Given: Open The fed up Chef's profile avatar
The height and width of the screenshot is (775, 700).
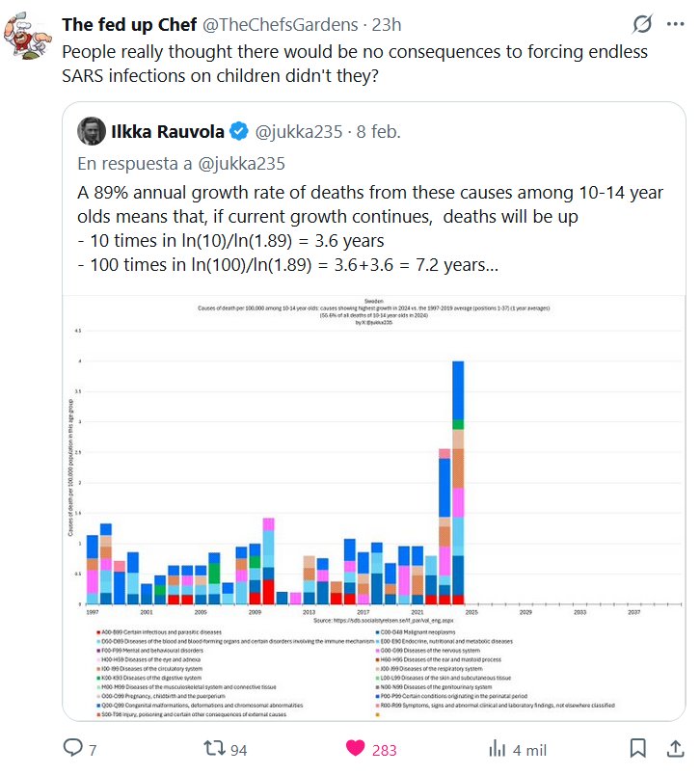Looking at the screenshot, I should point(31,39).
